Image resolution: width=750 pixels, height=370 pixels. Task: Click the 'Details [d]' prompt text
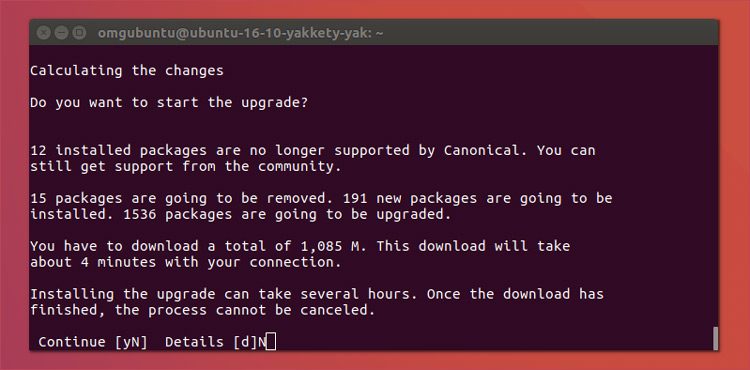tap(211, 342)
